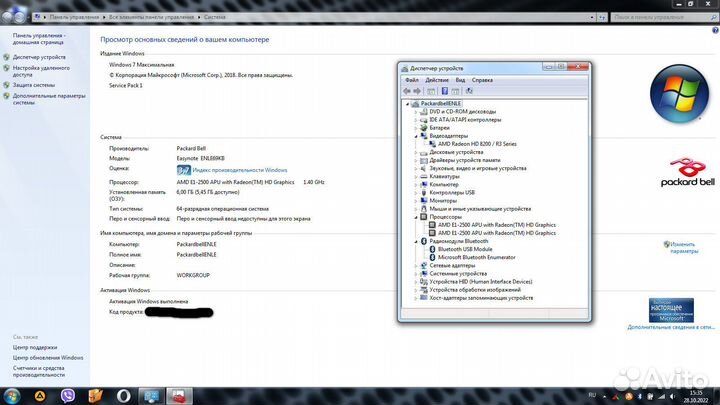Select the Батареи battery icon
The width and height of the screenshot is (720, 405).
424,128
